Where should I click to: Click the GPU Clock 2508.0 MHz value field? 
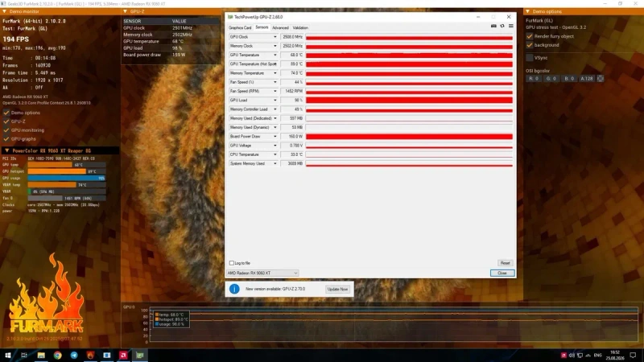292,37
